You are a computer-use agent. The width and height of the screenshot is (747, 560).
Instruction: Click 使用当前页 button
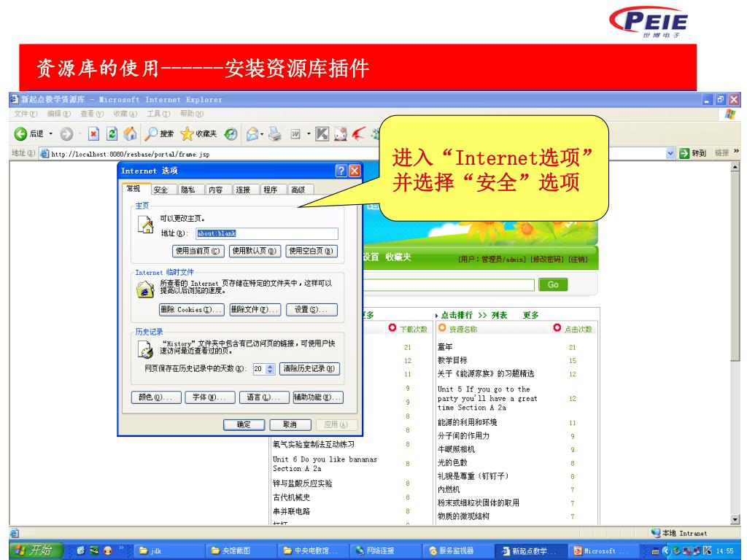coord(198,251)
